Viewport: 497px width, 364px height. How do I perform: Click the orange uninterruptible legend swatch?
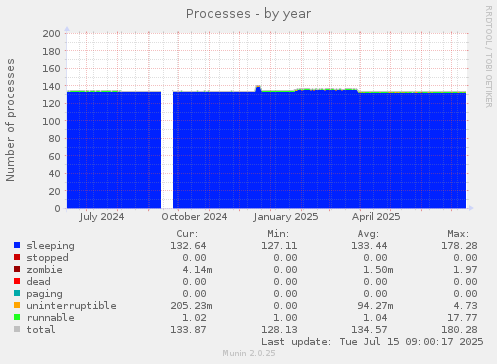point(17,305)
